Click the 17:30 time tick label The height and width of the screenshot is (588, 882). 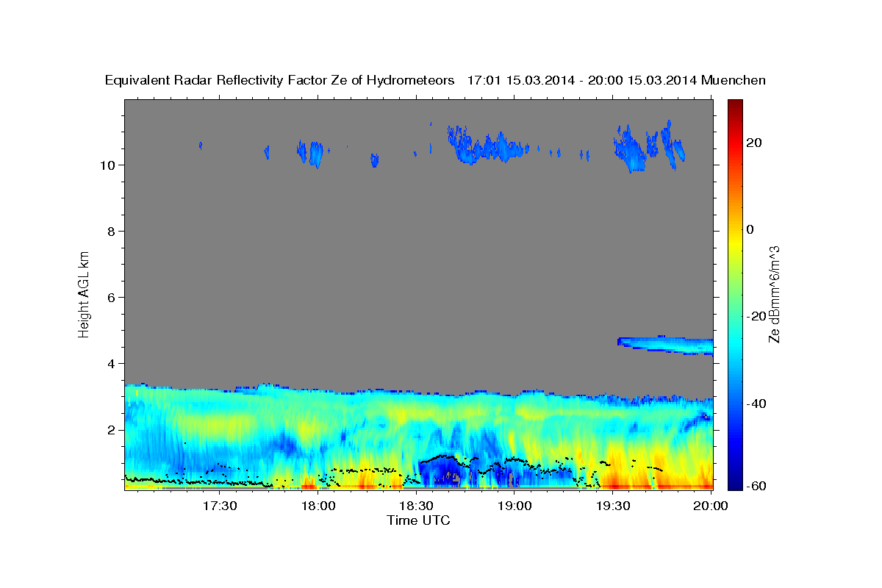point(220,506)
